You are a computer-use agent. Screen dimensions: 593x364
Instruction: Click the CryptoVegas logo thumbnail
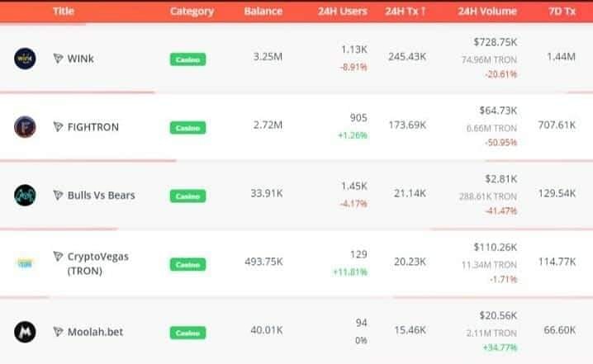tap(25, 263)
